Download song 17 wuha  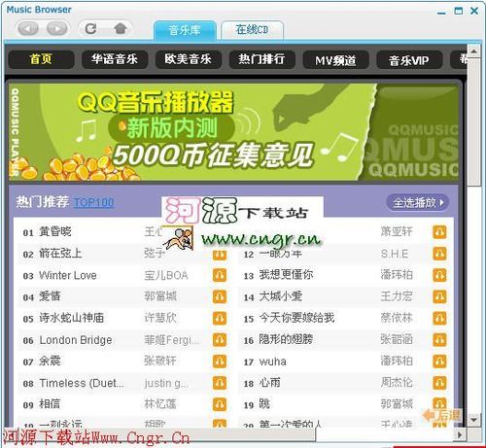[439, 362]
